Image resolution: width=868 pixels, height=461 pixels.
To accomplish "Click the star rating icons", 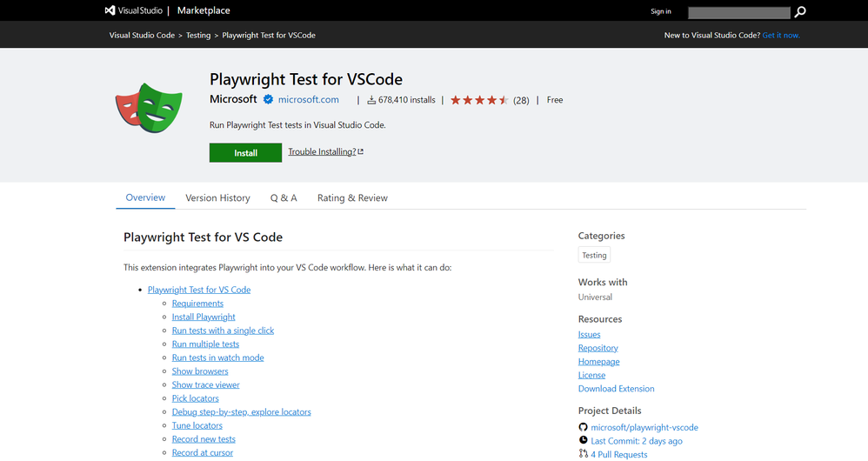I will coord(479,100).
